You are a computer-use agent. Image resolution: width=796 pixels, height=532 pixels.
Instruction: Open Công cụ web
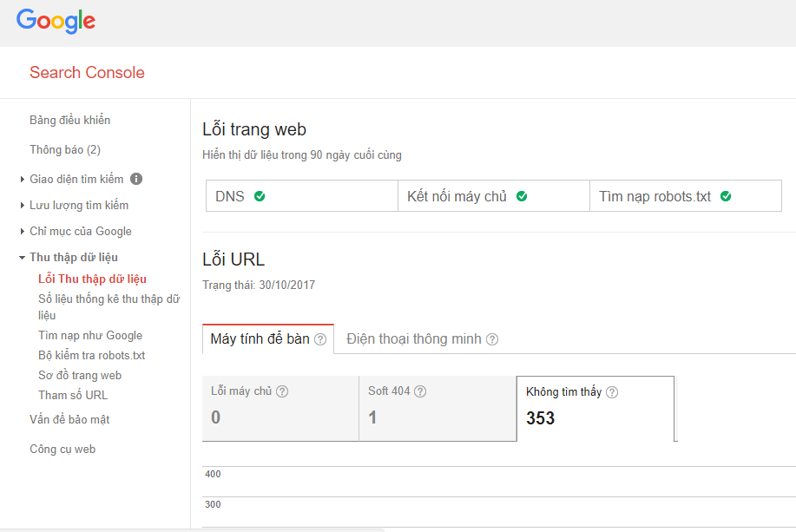coord(62,450)
